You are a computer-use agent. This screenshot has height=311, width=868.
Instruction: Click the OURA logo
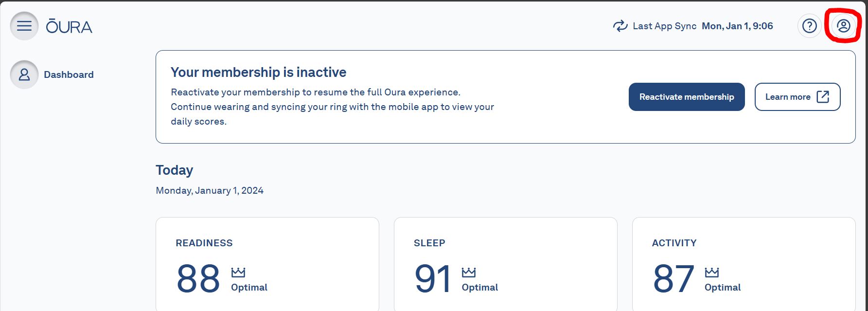click(x=69, y=26)
